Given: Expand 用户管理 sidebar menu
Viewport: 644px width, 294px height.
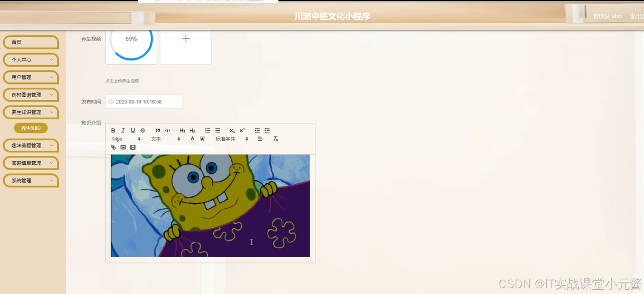Looking at the screenshot, I should point(31,77).
